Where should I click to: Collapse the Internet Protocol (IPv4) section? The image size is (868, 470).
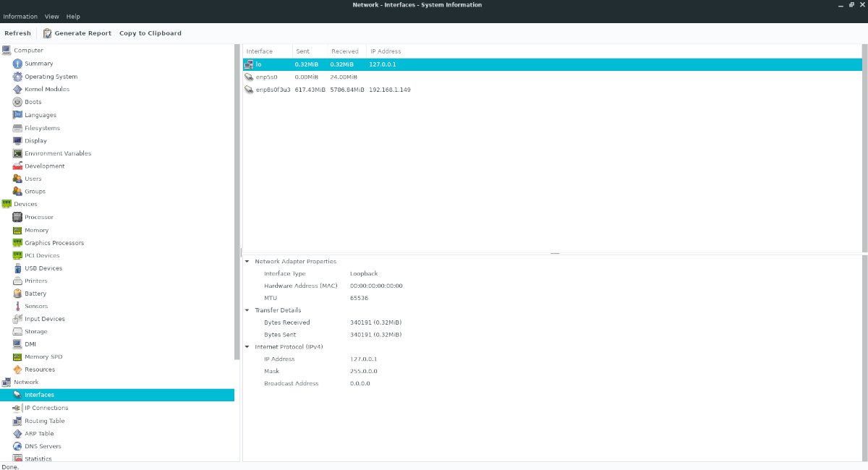tap(247, 346)
